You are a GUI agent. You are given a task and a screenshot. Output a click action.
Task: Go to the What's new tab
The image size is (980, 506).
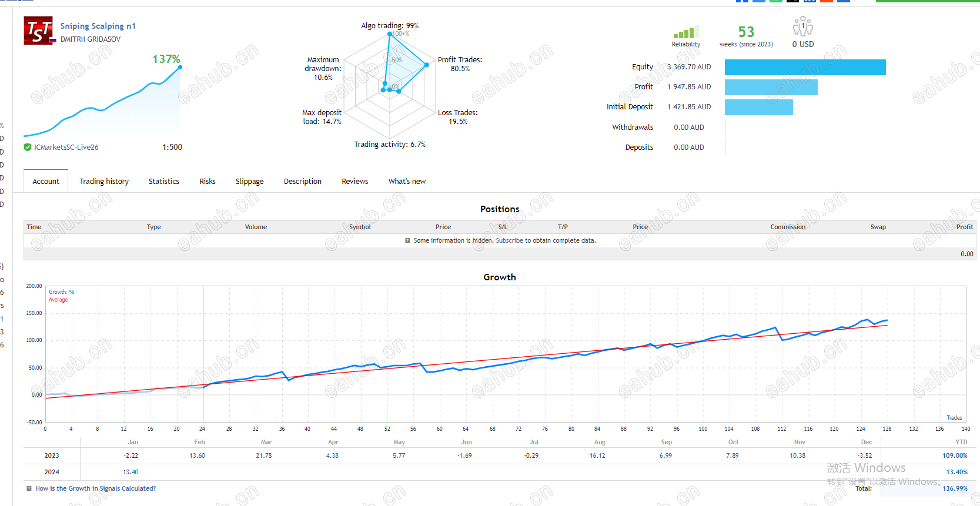click(407, 182)
